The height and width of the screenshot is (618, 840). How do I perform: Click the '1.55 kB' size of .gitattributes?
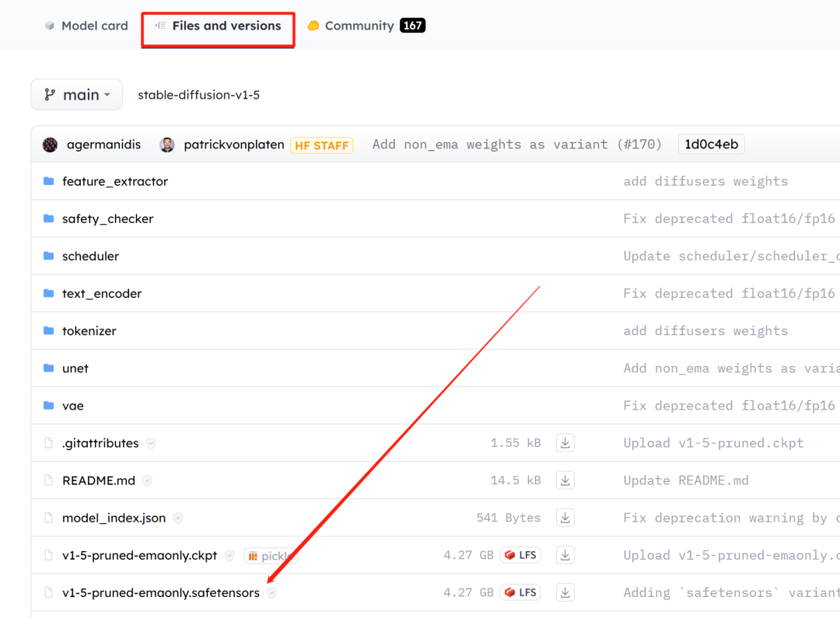516,443
